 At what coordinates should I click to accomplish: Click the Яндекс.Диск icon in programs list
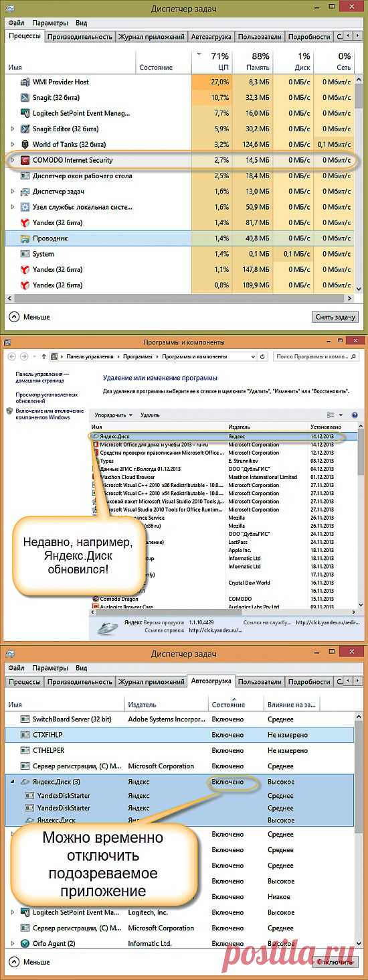(x=96, y=436)
